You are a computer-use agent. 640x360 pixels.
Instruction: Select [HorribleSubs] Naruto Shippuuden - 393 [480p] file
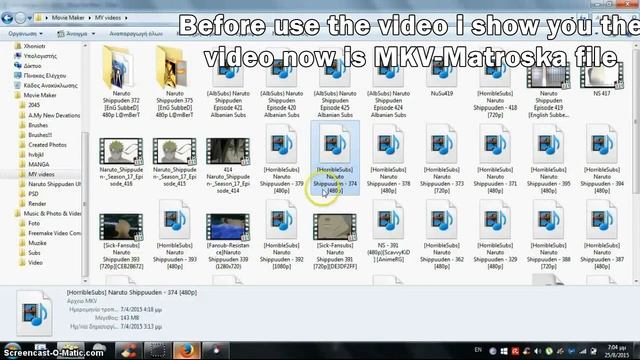pyautogui.click(x=175, y=235)
